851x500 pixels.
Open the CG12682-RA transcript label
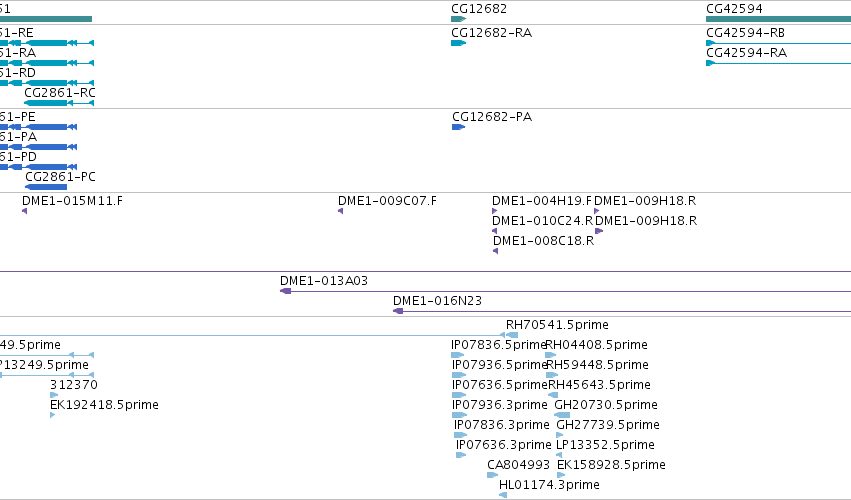pos(492,33)
